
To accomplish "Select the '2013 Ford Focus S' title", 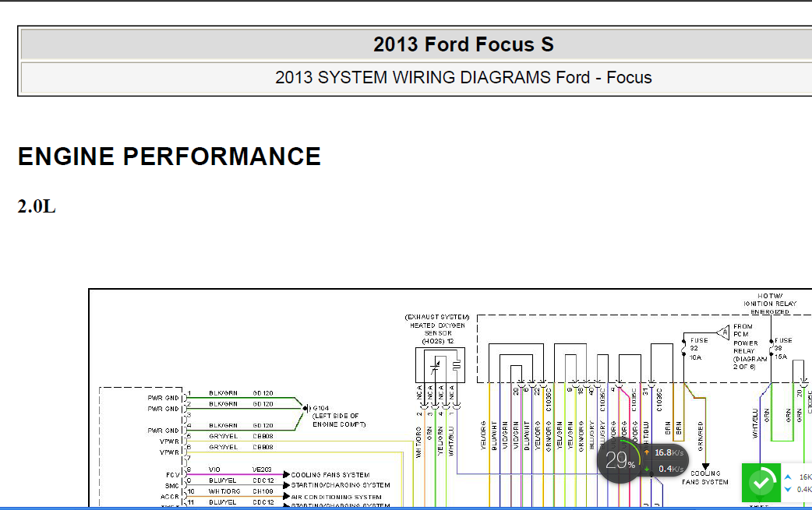I will click(464, 44).
